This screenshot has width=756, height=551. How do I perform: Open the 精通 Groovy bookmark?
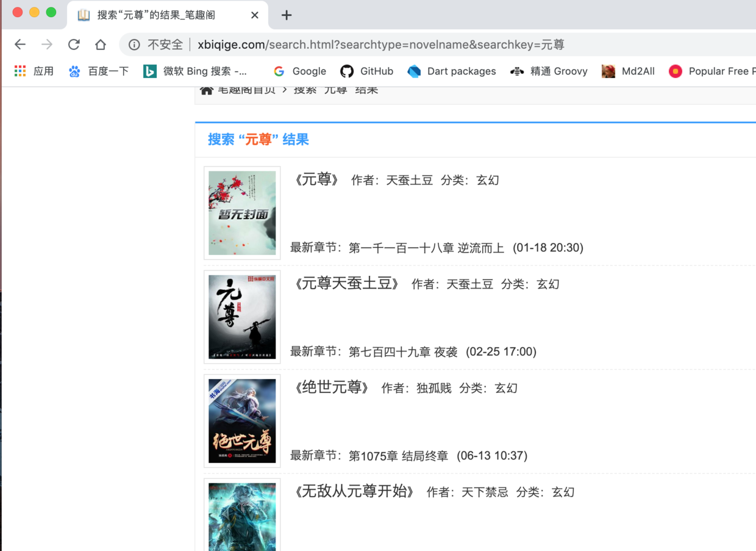pos(549,71)
